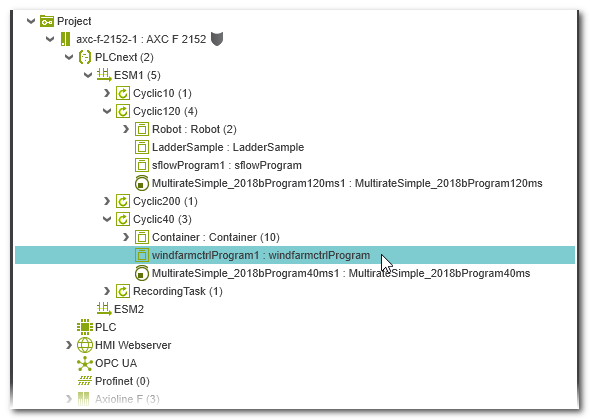This screenshot has width=590, height=420.
Task: Expand the HMI Webserver node
Action: coord(68,345)
